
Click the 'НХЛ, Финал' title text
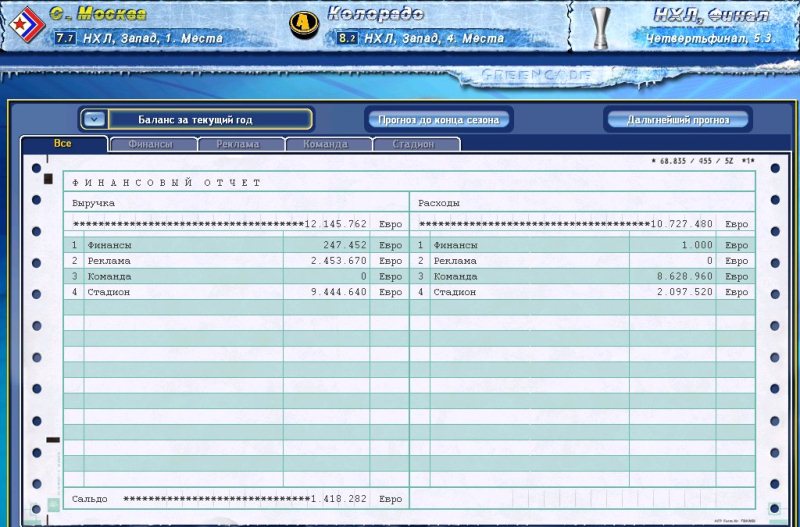(x=711, y=15)
